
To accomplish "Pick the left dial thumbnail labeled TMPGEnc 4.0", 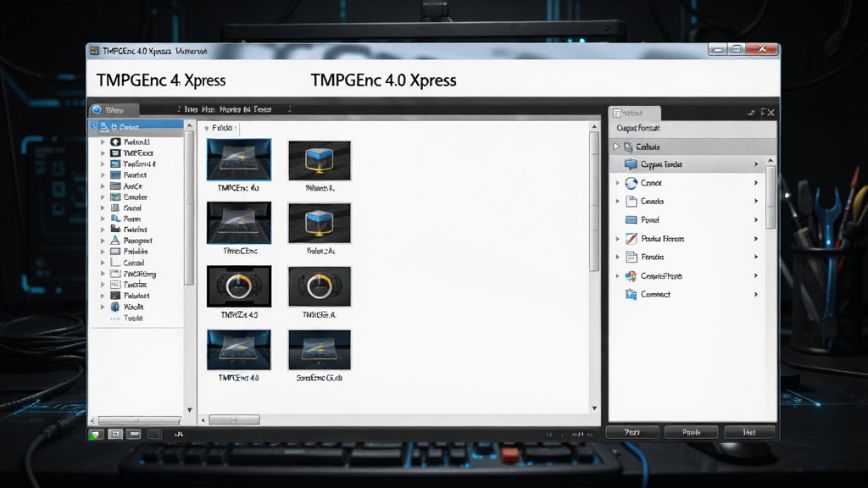I will pyautogui.click(x=238, y=286).
